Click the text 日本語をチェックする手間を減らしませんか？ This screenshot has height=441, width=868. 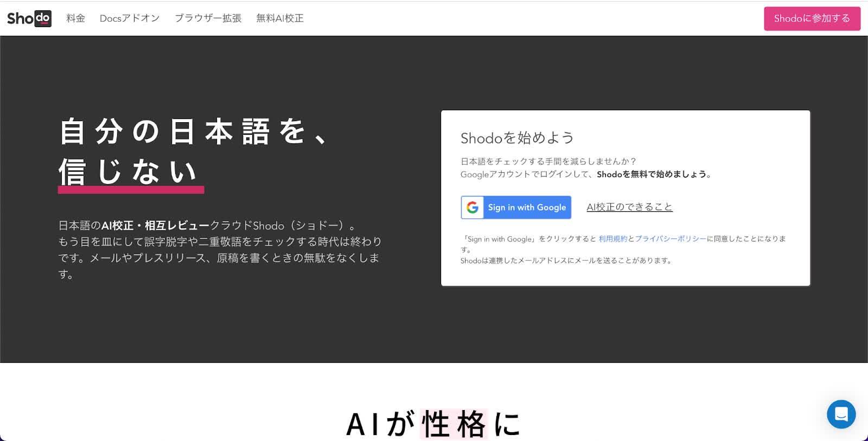click(548, 161)
